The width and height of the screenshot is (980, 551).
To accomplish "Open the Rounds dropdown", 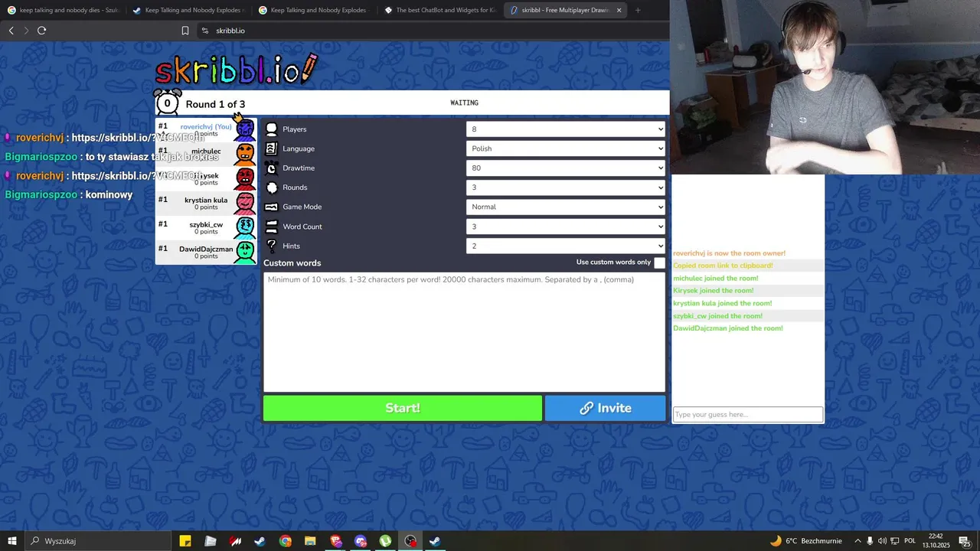I will [x=565, y=187].
